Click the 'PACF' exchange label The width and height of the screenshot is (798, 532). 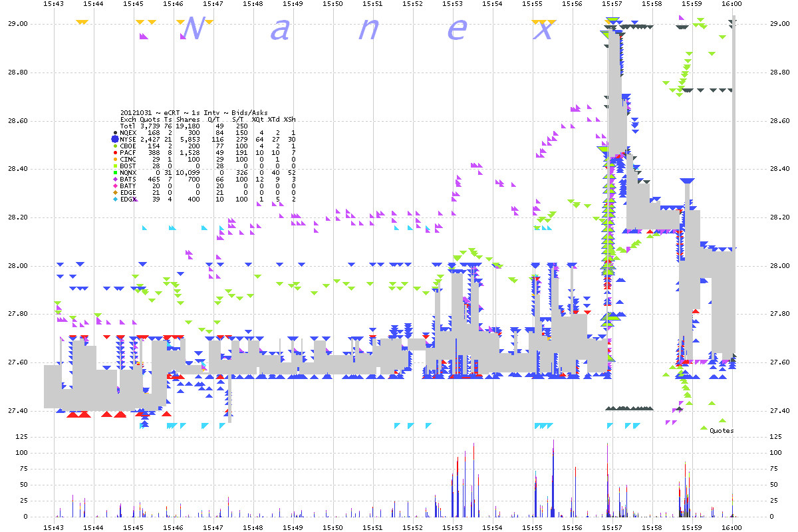128,153
